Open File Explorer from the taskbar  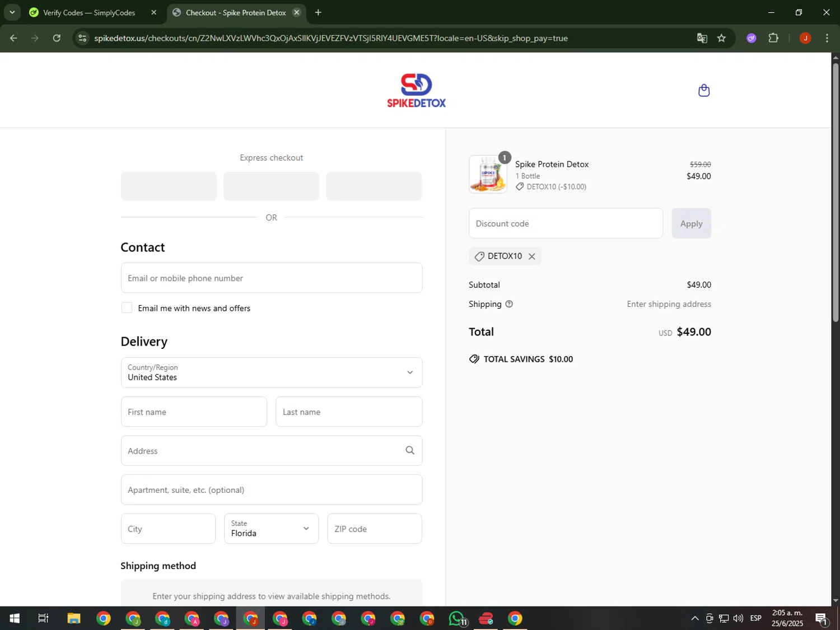click(74, 618)
